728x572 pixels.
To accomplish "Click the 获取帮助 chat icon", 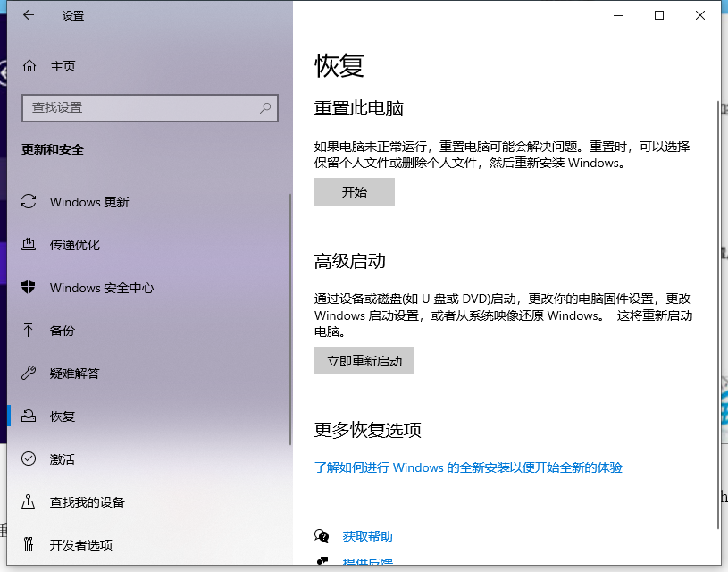I will pyautogui.click(x=322, y=536).
